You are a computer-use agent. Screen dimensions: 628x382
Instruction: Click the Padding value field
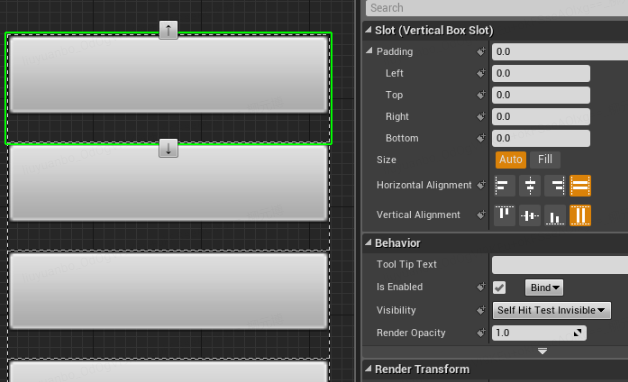[x=560, y=52]
